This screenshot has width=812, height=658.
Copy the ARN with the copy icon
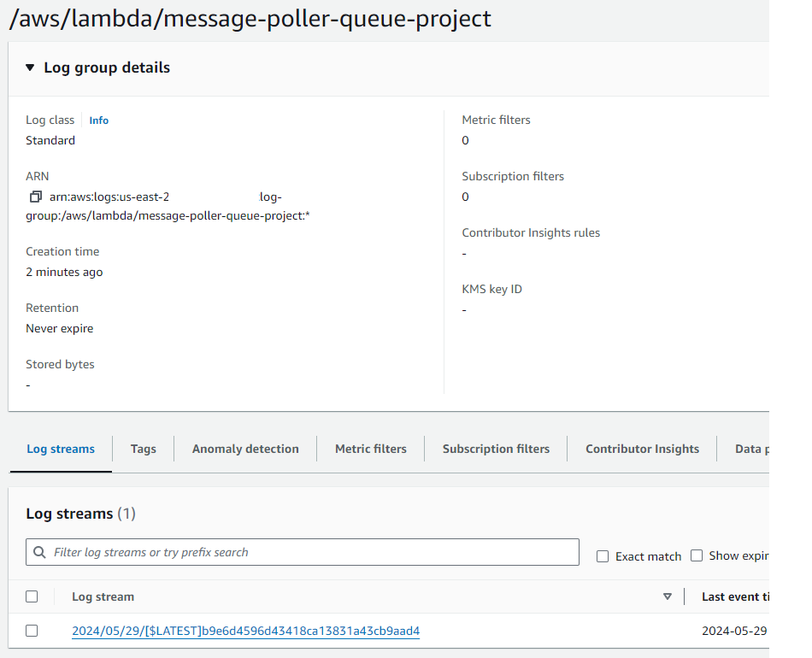pyautogui.click(x=35, y=197)
